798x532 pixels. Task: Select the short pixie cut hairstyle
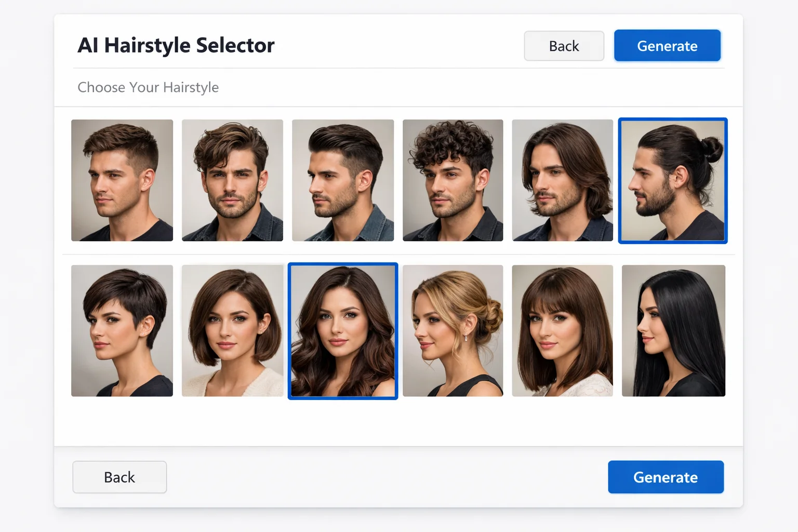tap(122, 331)
